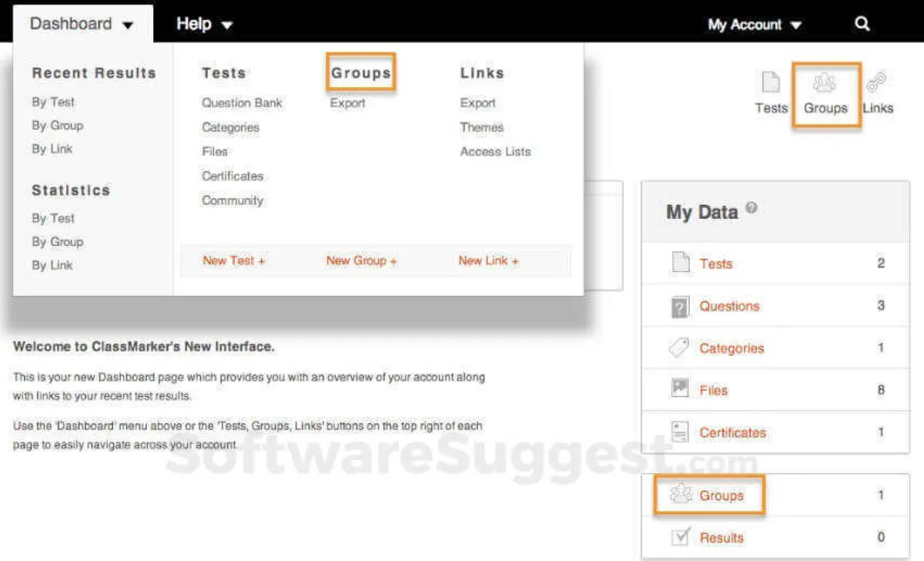Choose Export under Groups menu
The width and height of the screenshot is (924, 561).
347,102
